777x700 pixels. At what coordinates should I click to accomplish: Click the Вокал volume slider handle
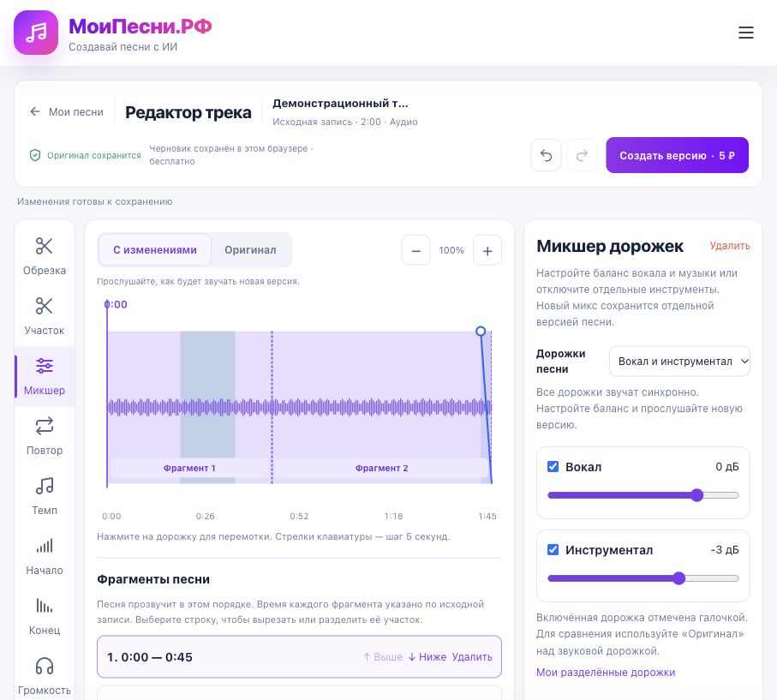click(x=696, y=495)
